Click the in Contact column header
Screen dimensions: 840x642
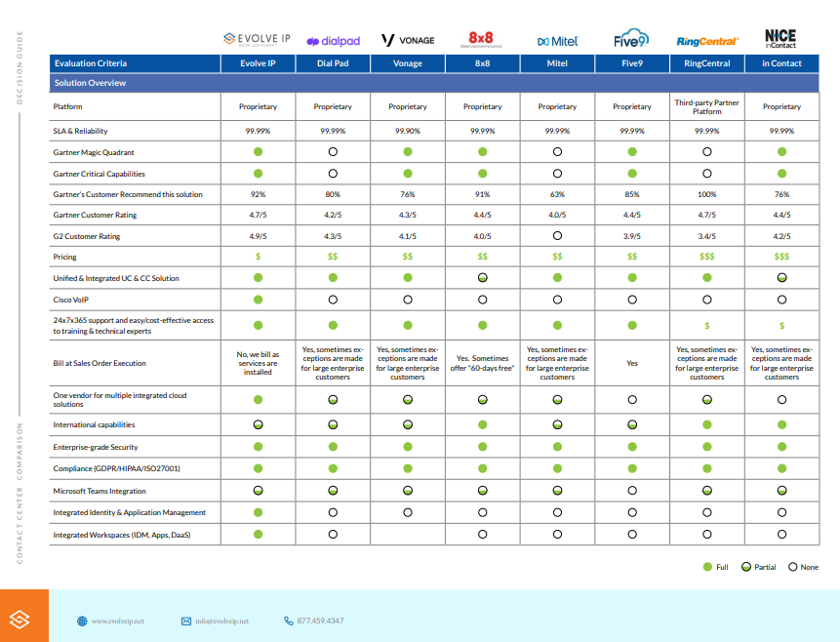[x=782, y=63]
